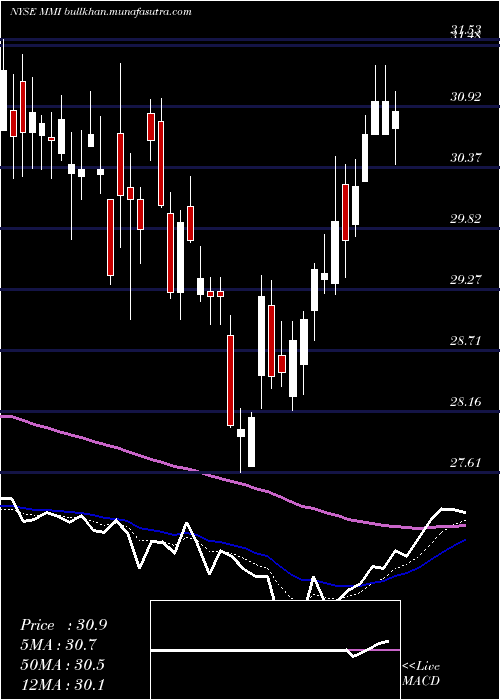Select the 30.37 price axis label
Viewport: 500px width, 700px height.
coord(466,157)
